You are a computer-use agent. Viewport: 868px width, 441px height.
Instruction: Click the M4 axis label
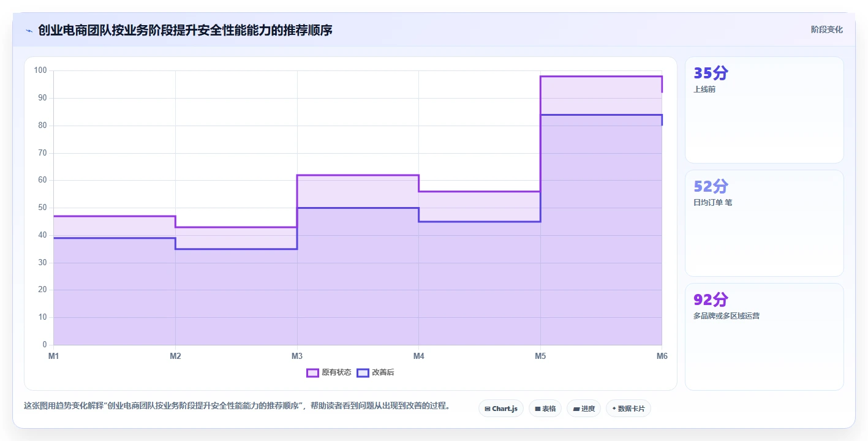418,356
